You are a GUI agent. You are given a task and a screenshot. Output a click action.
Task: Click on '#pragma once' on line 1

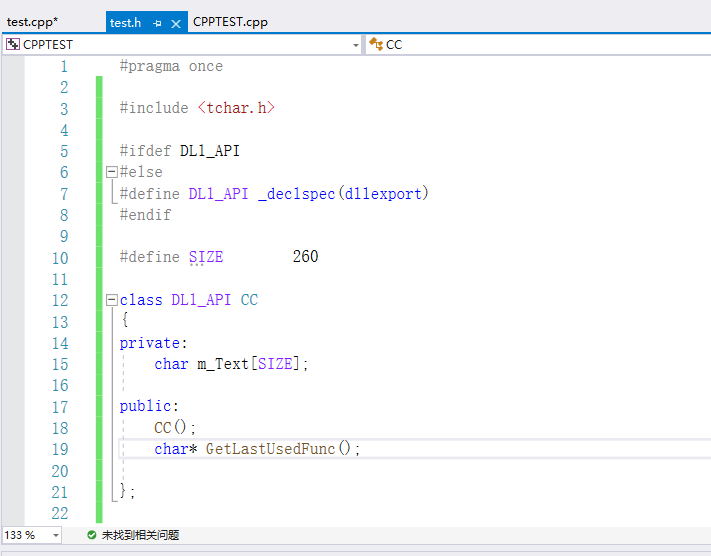[171, 66]
